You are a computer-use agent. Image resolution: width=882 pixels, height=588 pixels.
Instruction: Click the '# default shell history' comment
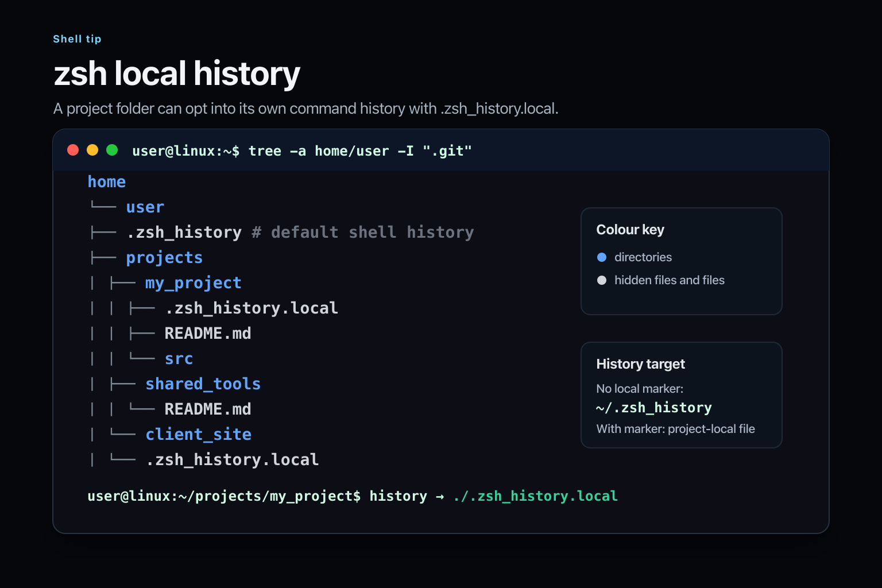point(363,233)
